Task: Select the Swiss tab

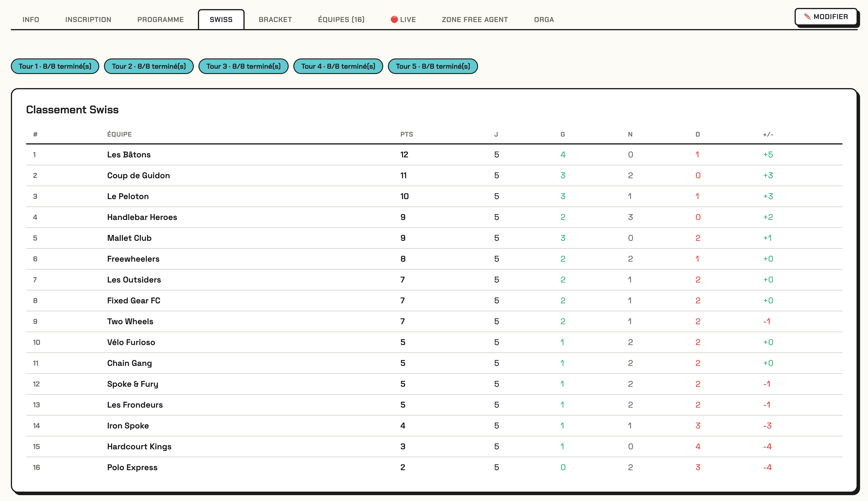Action: [x=221, y=20]
